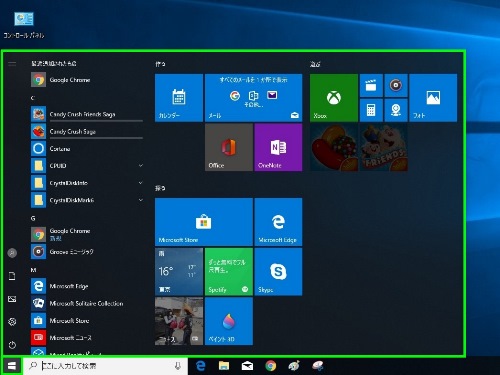Open Edge from the taskbar
Image resolution: width=500 pixels, height=375 pixels.
click(x=201, y=366)
